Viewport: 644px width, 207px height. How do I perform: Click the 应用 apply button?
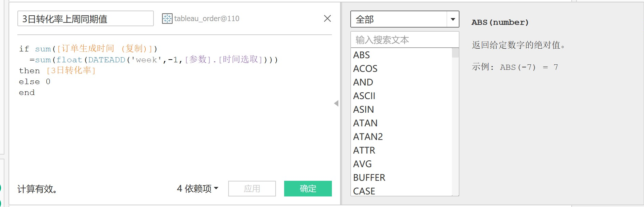pyautogui.click(x=252, y=188)
